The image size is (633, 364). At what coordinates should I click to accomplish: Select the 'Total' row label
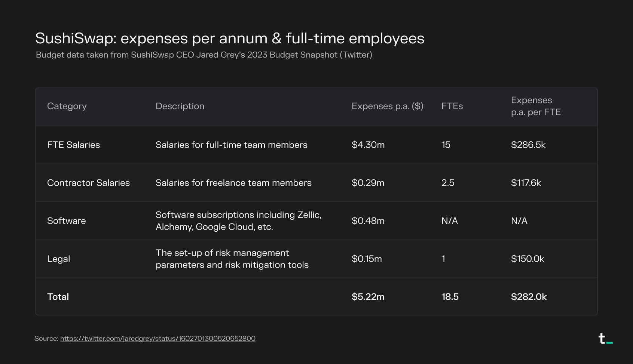(58, 297)
